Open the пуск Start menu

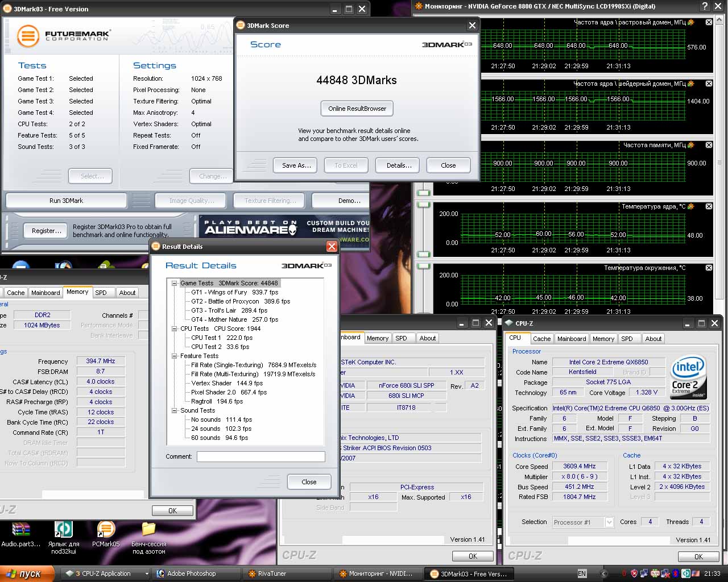pos(27,573)
